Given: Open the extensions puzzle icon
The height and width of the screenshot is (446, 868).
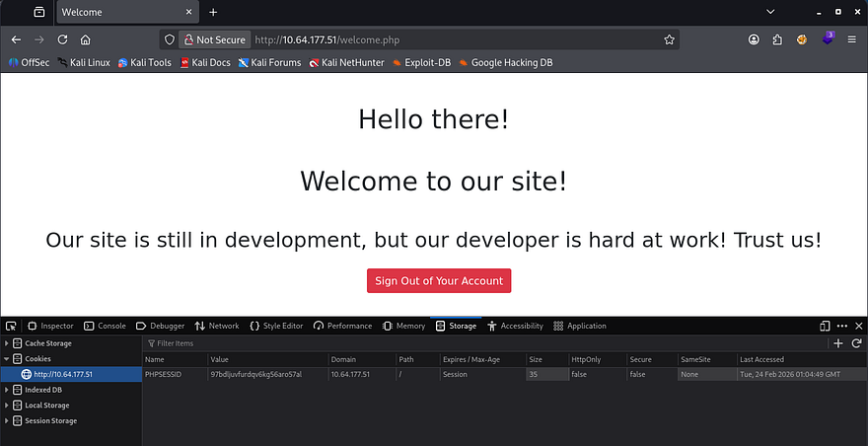Looking at the screenshot, I should (x=777, y=40).
